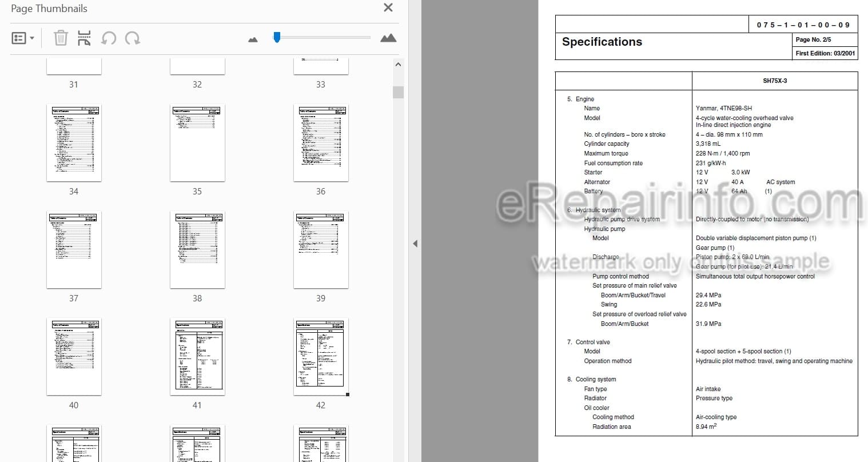Click the Page Thumbnails panel title

tap(49, 9)
